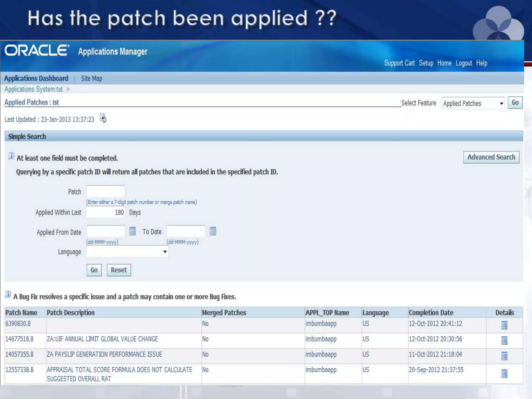Screen dimensions: 532x399
Task: Click the Patch number input field
Action: pos(105,191)
